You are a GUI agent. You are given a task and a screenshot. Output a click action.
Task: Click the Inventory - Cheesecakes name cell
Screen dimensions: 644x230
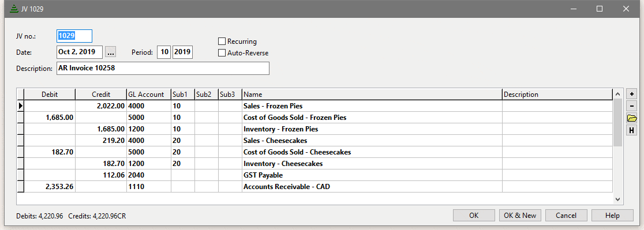click(x=372, y=164)
